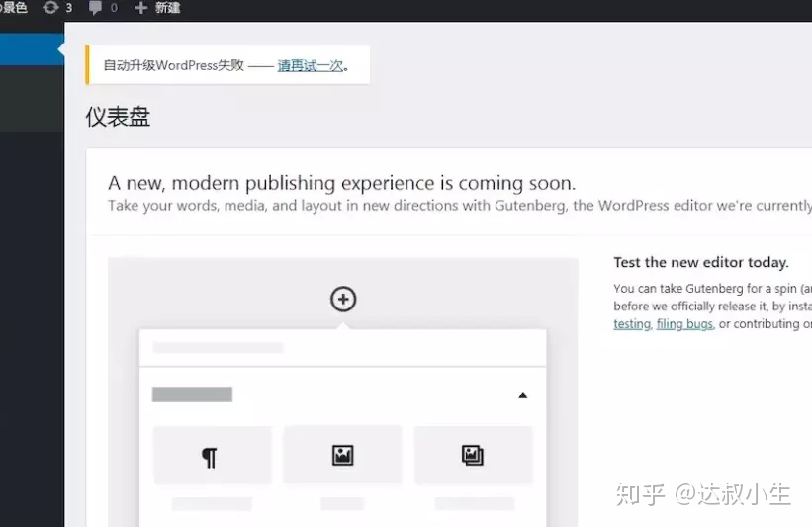This screenshot has height=527, width=812.
Task: Click the Test the new editor today heading
Action: tap(701, 262)
